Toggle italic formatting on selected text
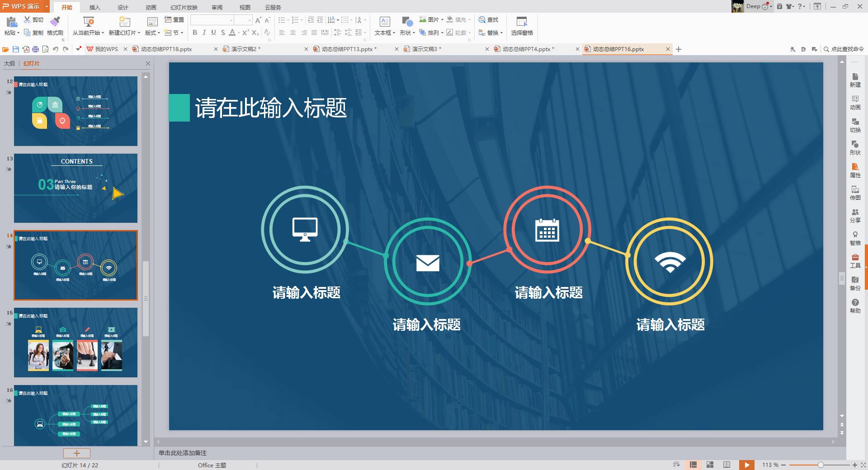The image size is (868, 470). pyautogui.click(x=204, y=33)
